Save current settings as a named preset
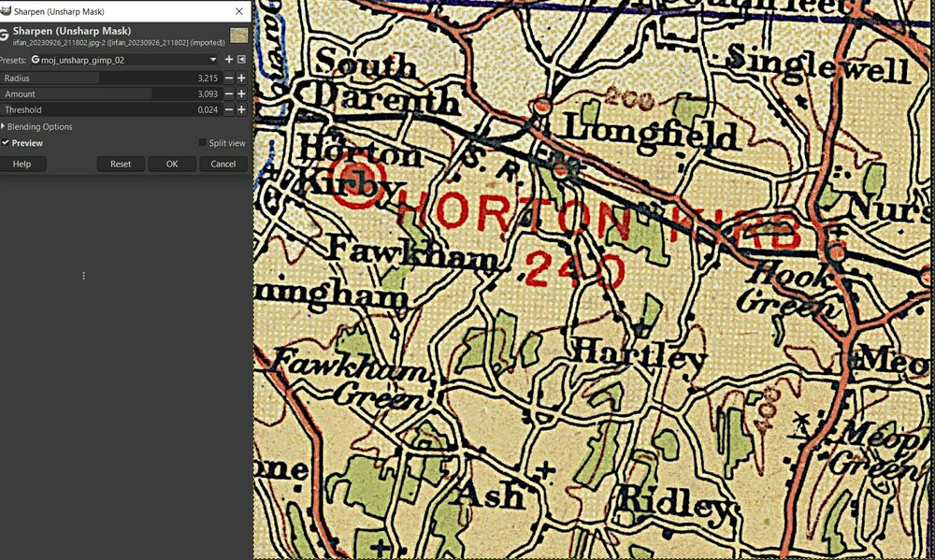This screenshot has width=935, height=560. coord(228,60)
